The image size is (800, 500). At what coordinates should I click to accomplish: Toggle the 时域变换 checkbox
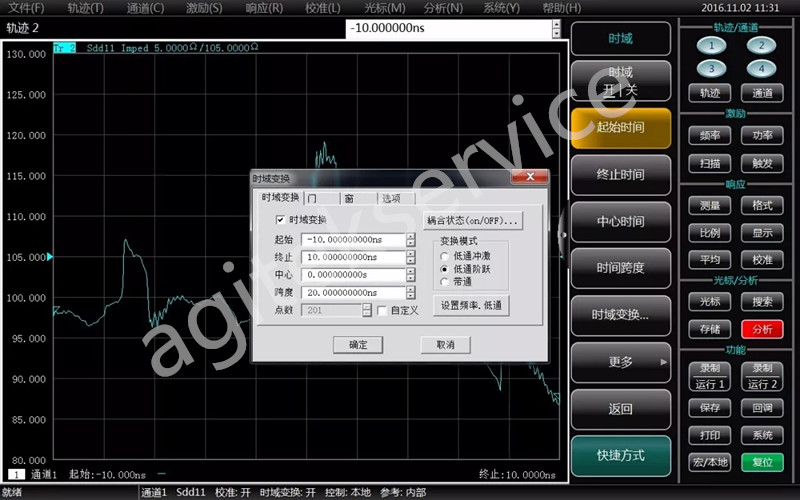coord(280,220)
